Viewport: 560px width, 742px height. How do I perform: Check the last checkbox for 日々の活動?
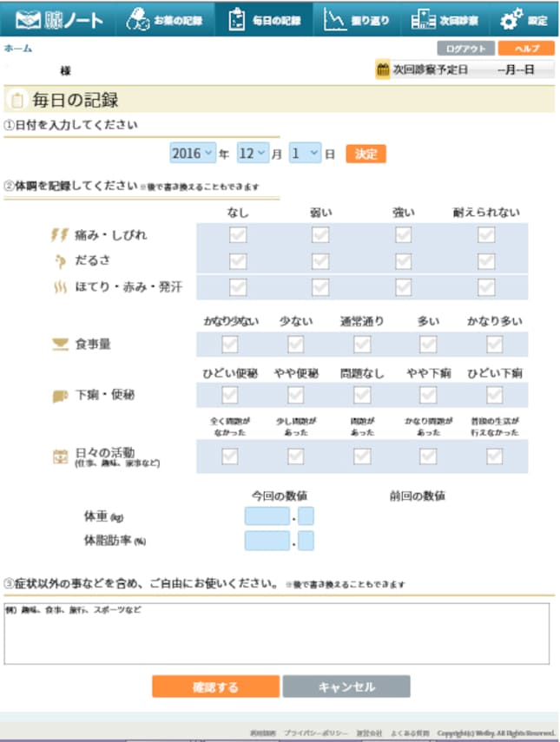[x=495, y=456]
